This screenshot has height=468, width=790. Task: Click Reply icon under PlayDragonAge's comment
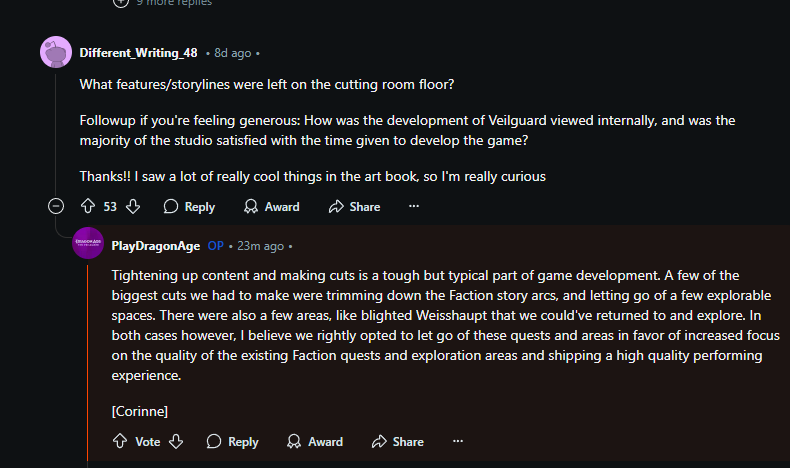(214, 441)
